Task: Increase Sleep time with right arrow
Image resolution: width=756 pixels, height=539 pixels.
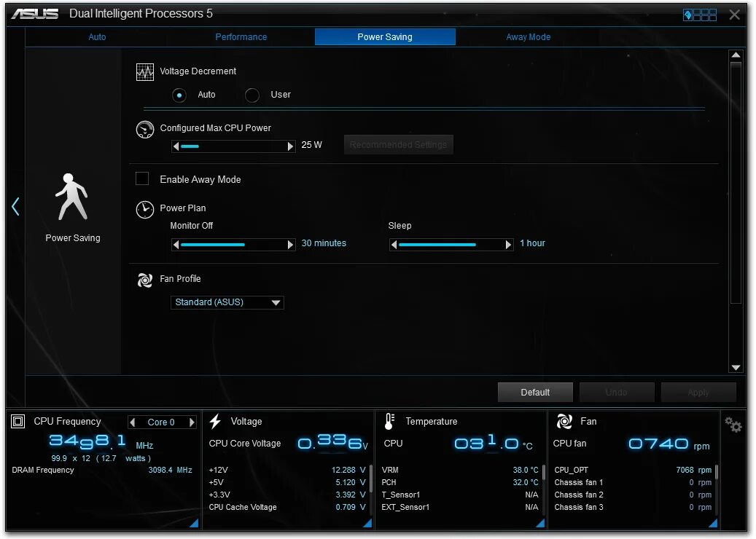Action: coord(508,245)
